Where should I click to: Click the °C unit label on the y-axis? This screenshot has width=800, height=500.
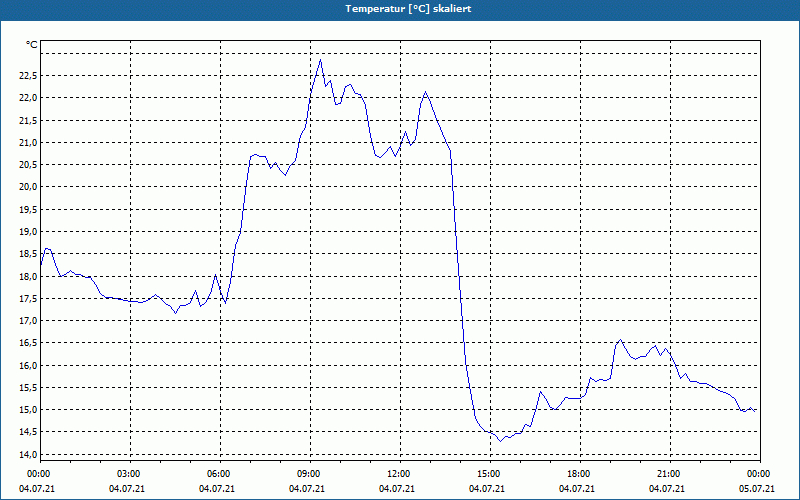point(32,45)
